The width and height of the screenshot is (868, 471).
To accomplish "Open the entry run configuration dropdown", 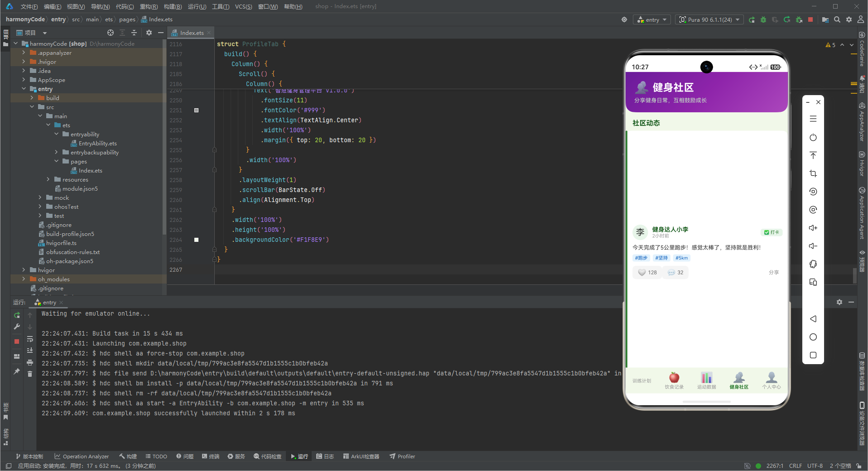I will (652, 19).
